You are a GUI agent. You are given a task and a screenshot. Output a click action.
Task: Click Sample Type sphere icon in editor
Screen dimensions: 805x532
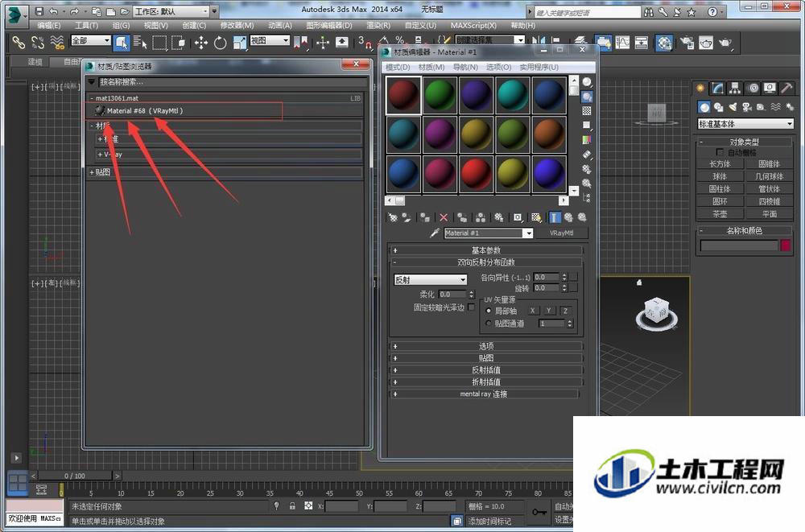point(587,82)
